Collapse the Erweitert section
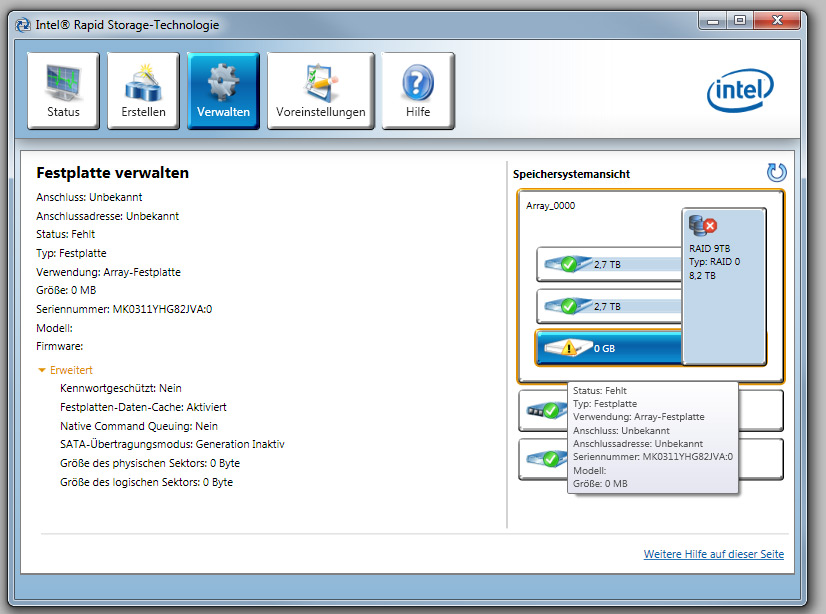The height and width of the screenshot is (614, 826). pyautogui.click(x=66, y=370)
